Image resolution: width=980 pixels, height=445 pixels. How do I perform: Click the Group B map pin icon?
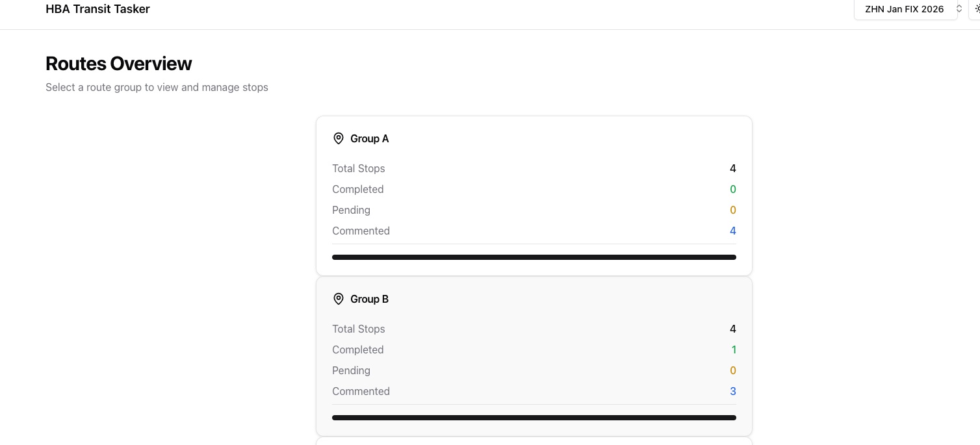[339, 299]
